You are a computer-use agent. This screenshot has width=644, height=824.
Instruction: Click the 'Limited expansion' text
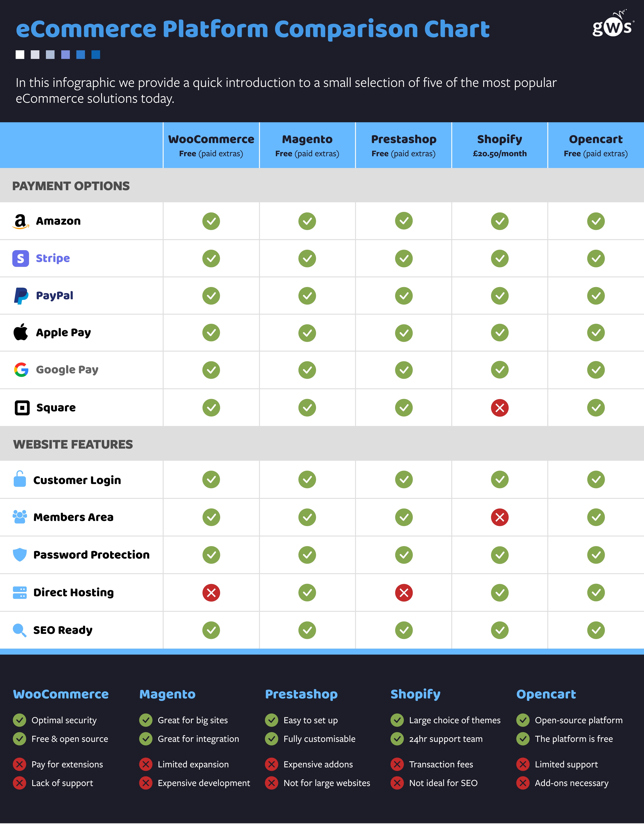point(193,765)
